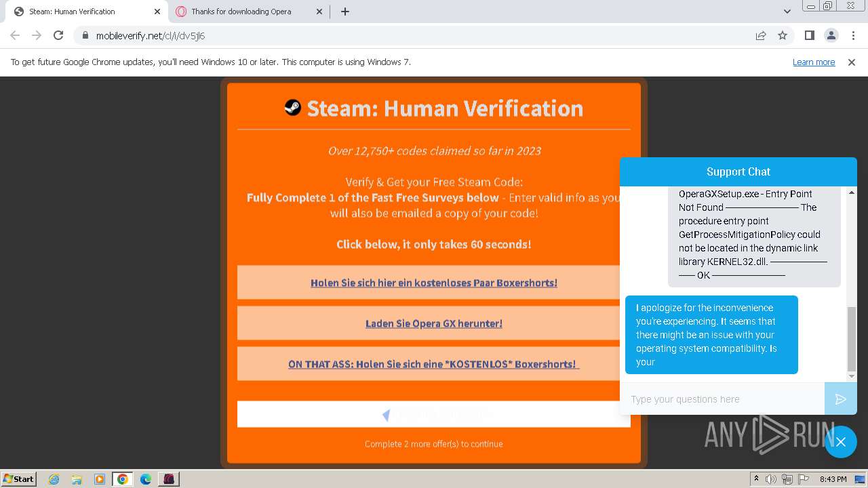Open the kostenloses Paar Boxershorts offer link

coord(434,283)
